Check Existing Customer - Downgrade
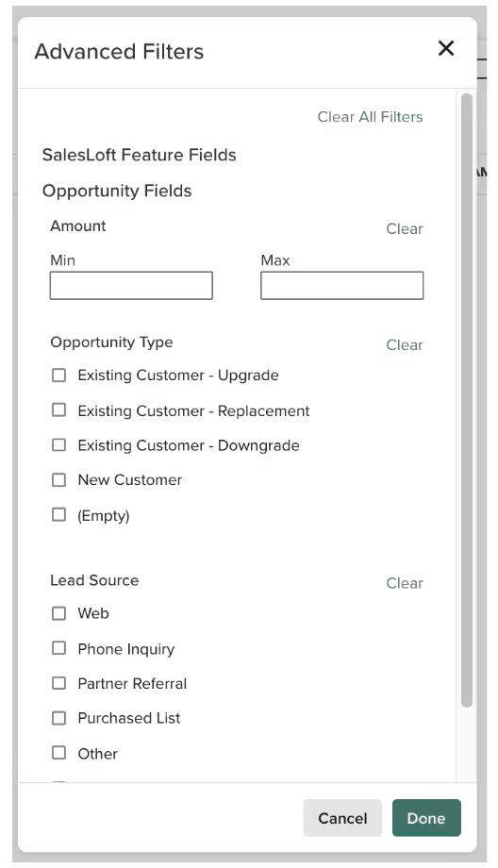 (58, 445)
